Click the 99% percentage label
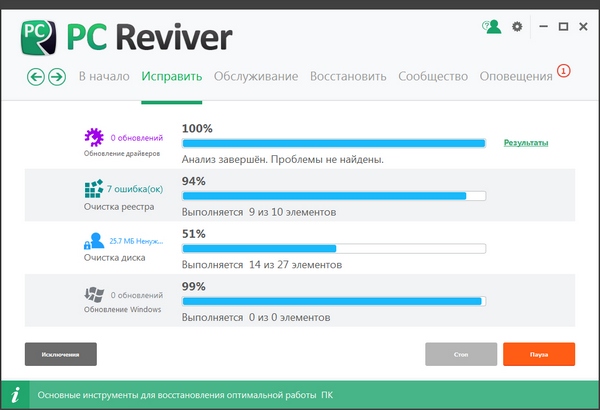600x410 pixels. click(194, 286)
